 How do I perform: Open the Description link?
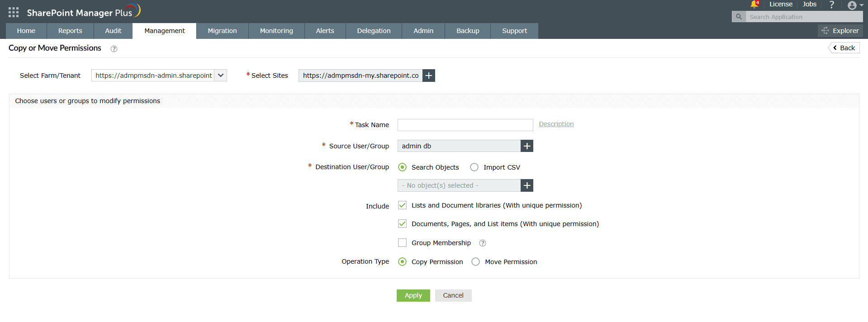556,124
